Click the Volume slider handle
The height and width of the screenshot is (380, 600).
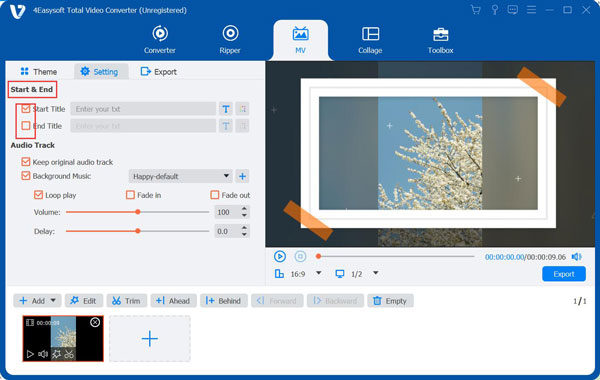point(138,212)
